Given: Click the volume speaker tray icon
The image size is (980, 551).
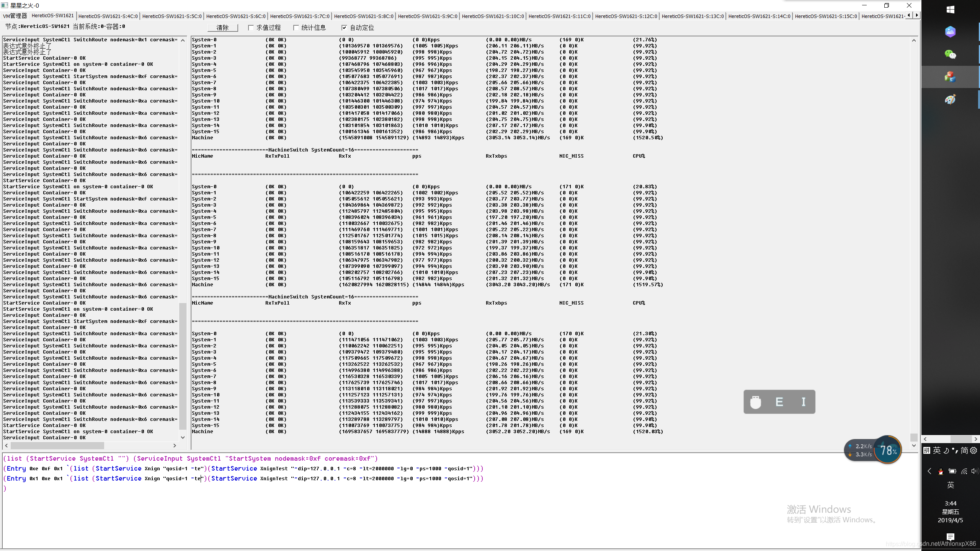Looking at the screenshot, I should tap(974, 471).
